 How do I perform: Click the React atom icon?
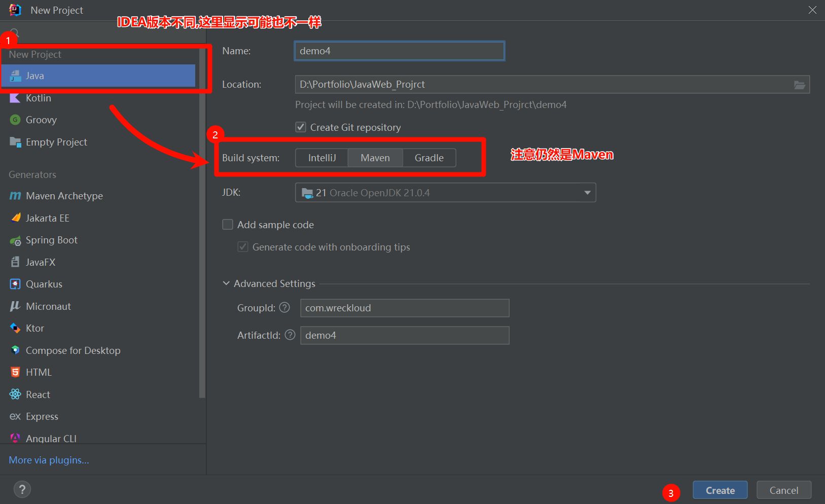pos(15,394)
